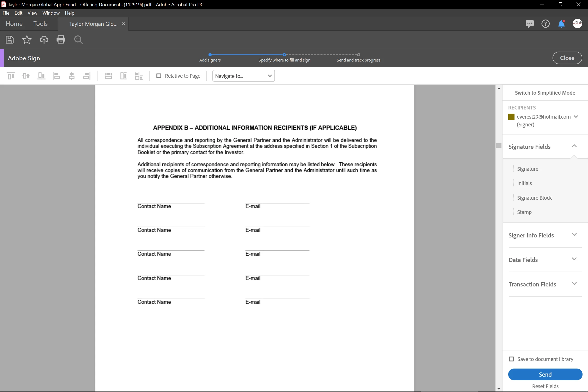Click the align top edges icon
The height and width of the screenshot is (392, 588).
pos(11,76)
